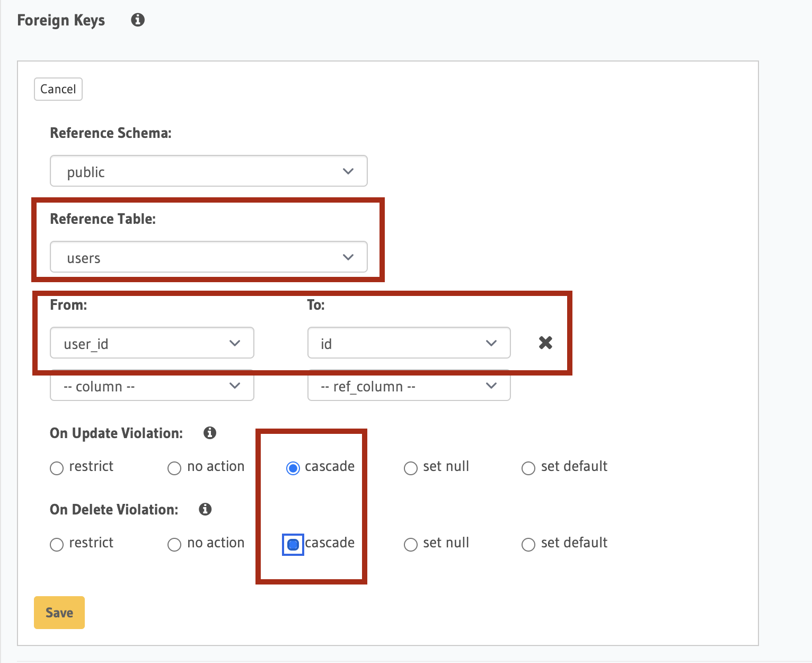Viewport: 812px width, 663px height.
Task: Click the Foreign Keys heading text
Action: pos(61,20)
